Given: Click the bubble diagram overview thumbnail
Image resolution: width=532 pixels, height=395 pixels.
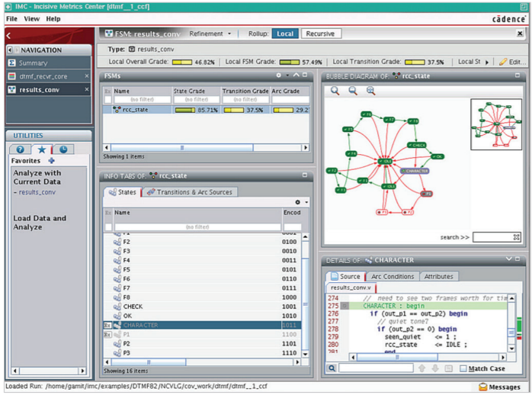Looking at the screenshot, I should [496, 124].
